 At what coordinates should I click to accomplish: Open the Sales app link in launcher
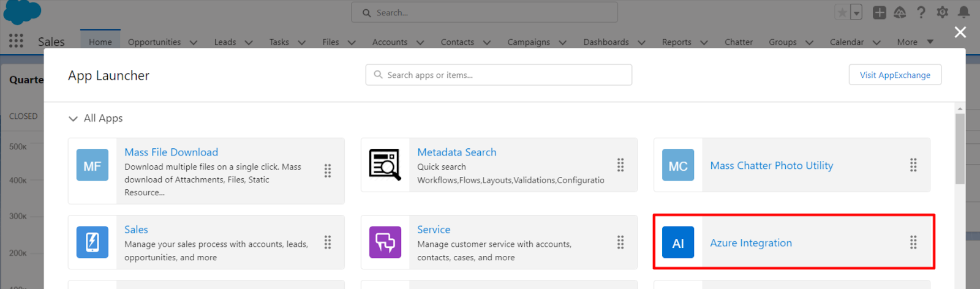click(136, 229)
